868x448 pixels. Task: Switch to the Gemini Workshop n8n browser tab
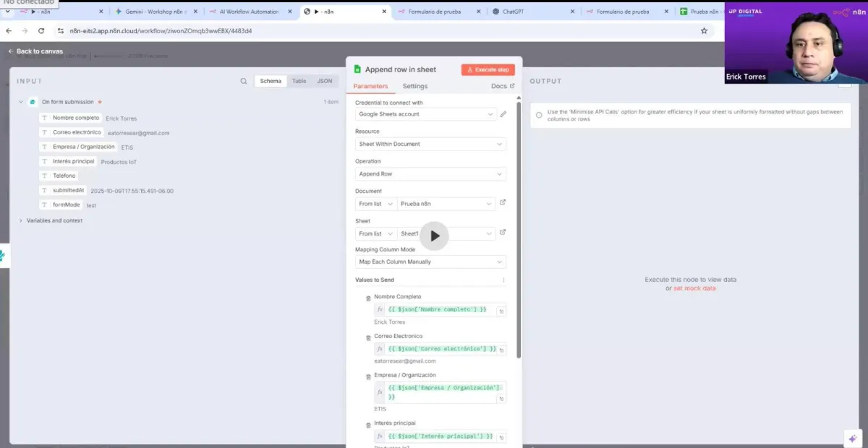coord(155,12)
